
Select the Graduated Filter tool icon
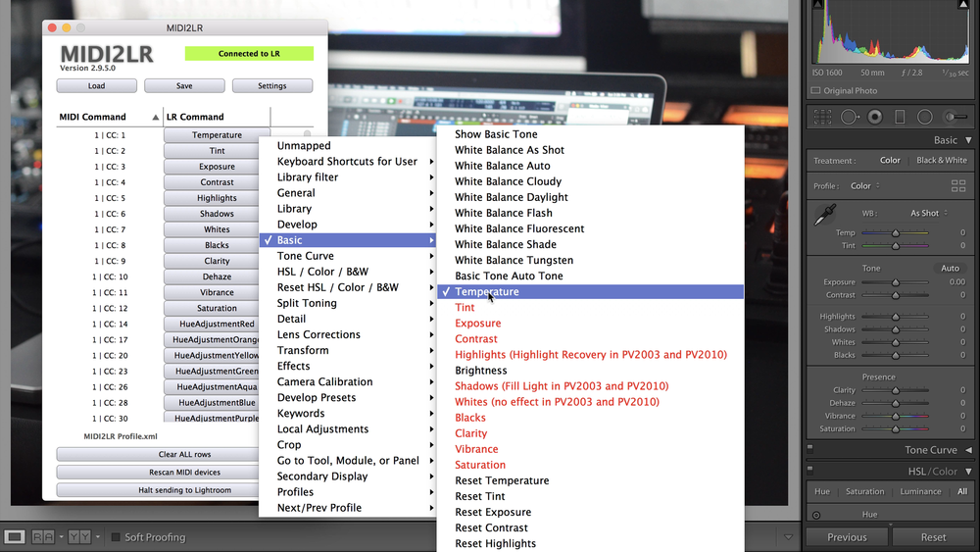(x=900, y=117)
